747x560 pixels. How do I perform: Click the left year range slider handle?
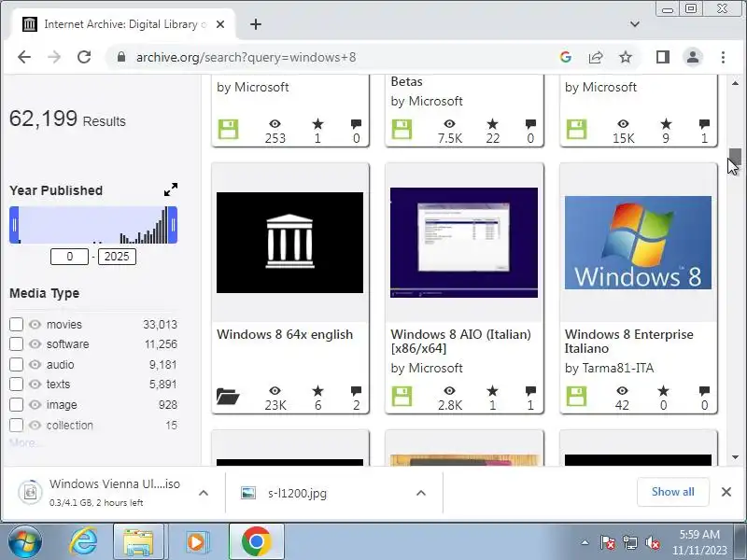(x=14, y=225)
